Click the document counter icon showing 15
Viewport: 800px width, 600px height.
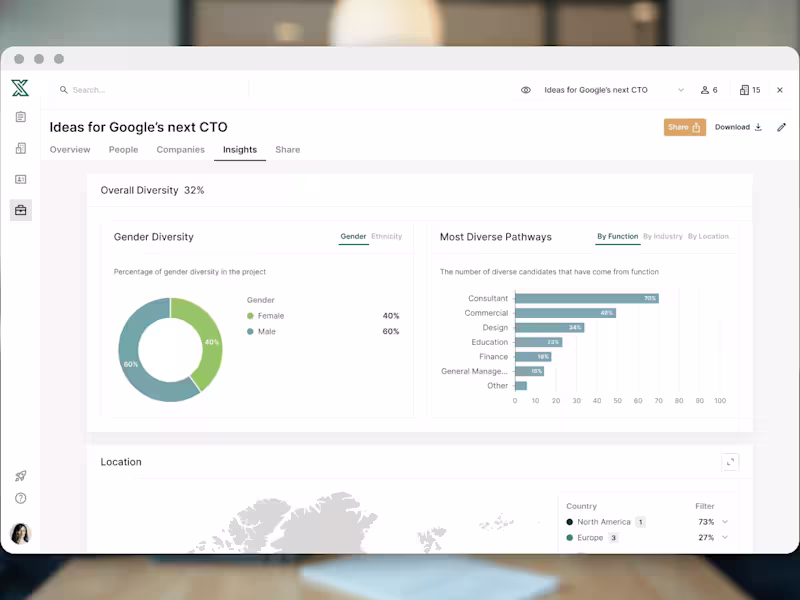click(x=750, y=90)
